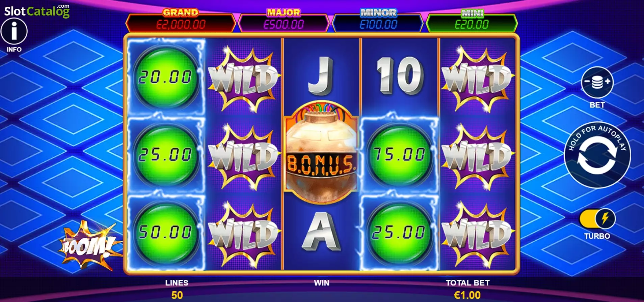Click the 10 number symbol
Viewport: 644px width, 302px height.
399,75
